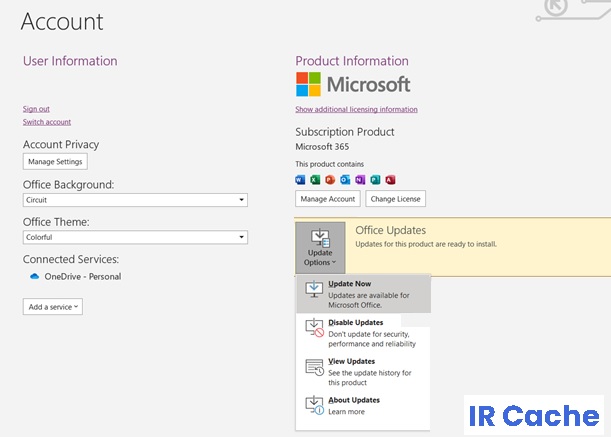
Task: Click the Account page title
Action: point(62,21)
